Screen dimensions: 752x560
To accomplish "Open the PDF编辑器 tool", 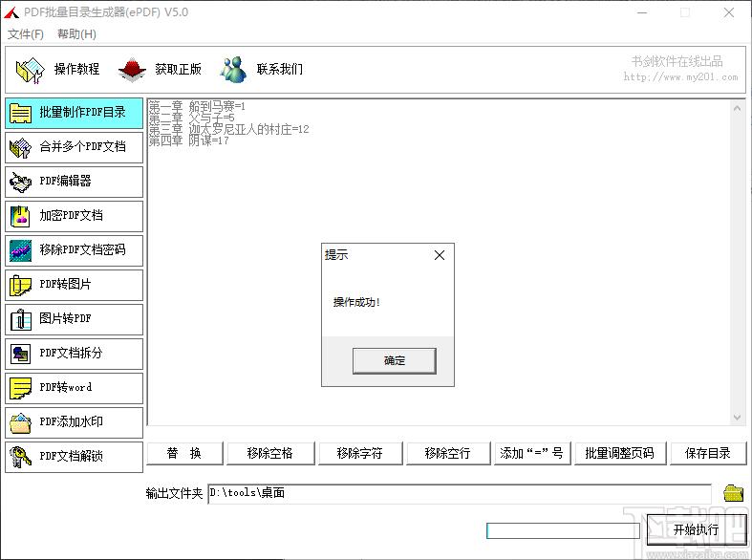I will tap(74, 182).
